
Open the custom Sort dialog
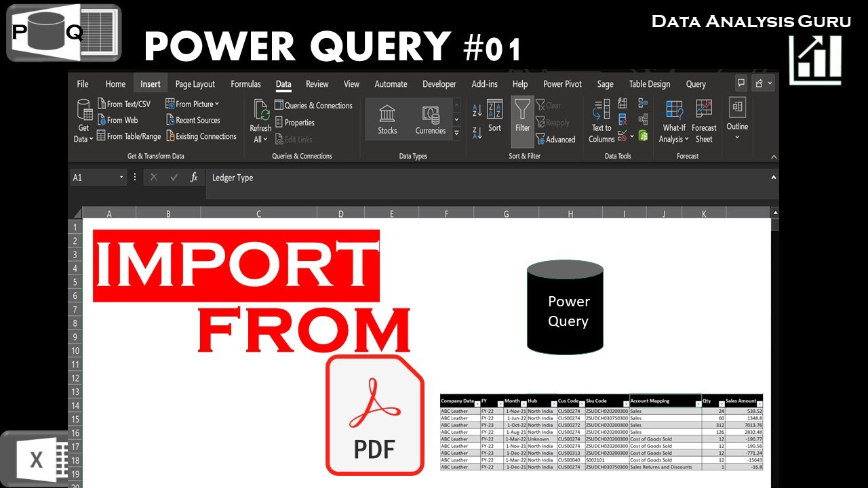click(495, 116)
